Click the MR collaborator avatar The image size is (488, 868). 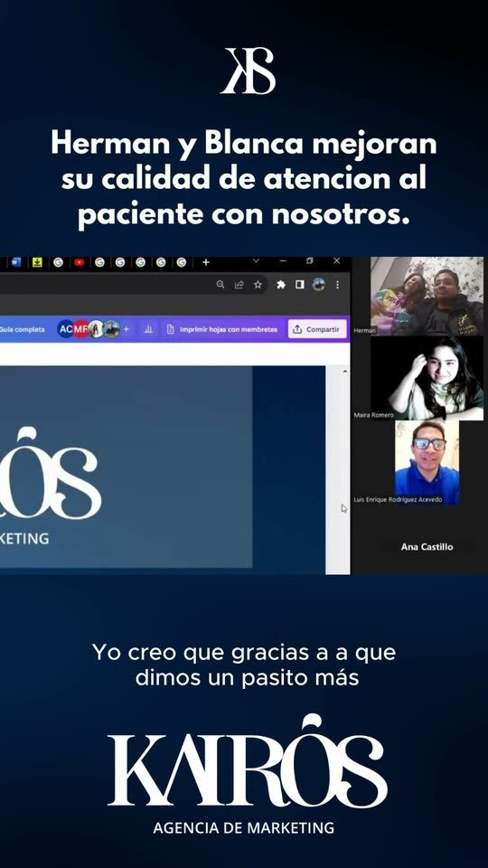pyautogui.click(x=80, y=329)
